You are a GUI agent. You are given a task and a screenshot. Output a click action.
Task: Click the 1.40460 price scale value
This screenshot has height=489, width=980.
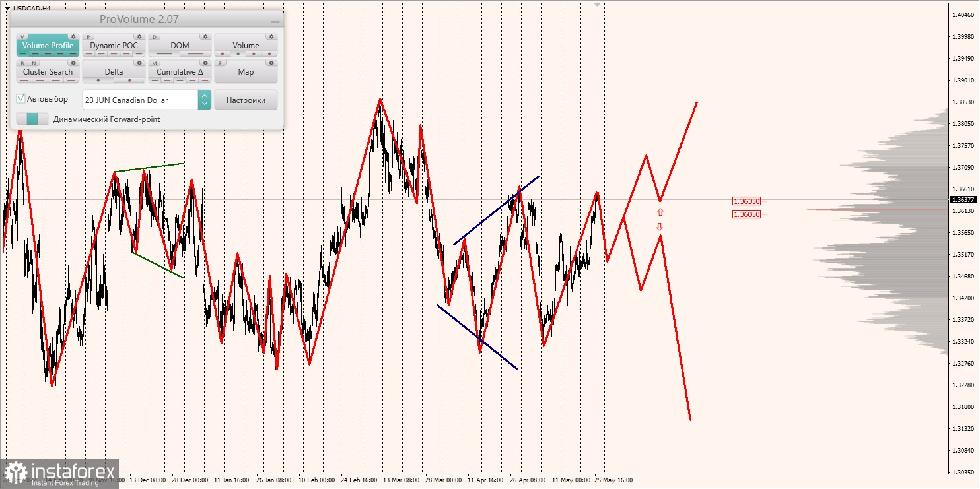pyautogui.click(x=962, y=15)
